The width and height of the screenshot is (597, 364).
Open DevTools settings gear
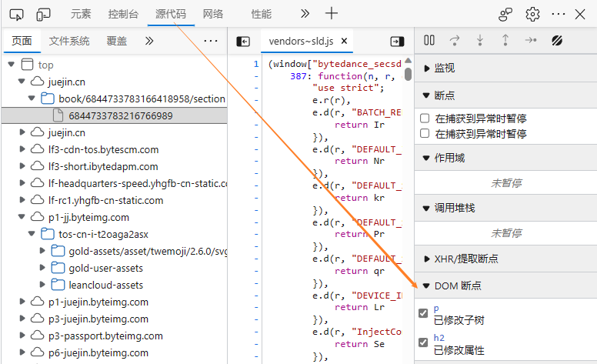coord(532,14)
